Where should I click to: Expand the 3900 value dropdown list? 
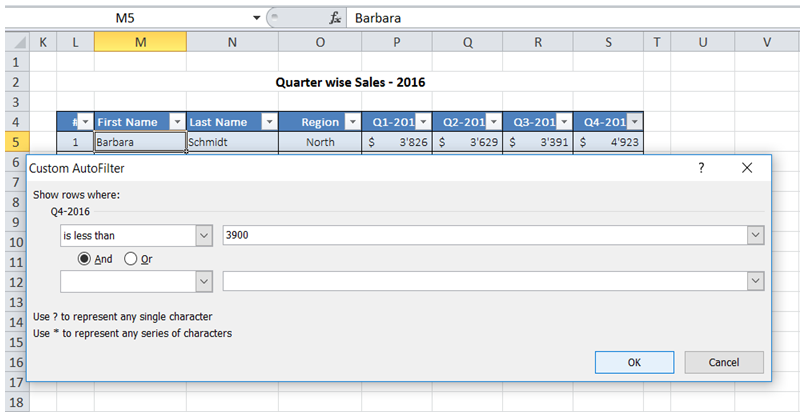(x=755, y=235)
